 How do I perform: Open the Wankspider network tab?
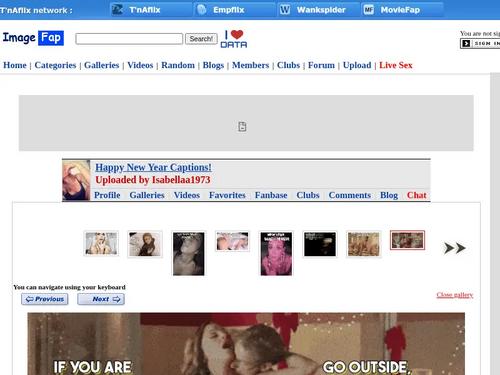(x=318, y=10)
